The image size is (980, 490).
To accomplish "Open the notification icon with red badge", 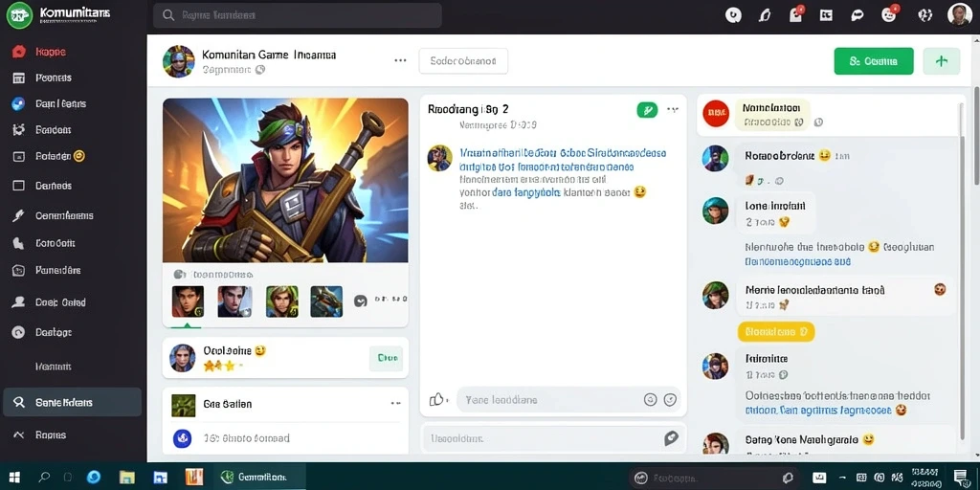I will click(796, 15).
